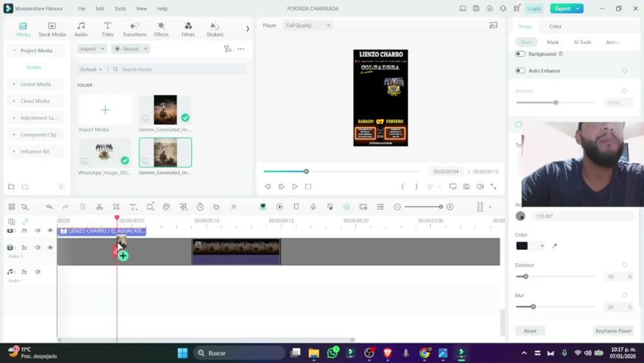The height and width of the screenshot is (363, 644).
Task: Open the Full Quality playback dropdown
Action: coord(308,25)
